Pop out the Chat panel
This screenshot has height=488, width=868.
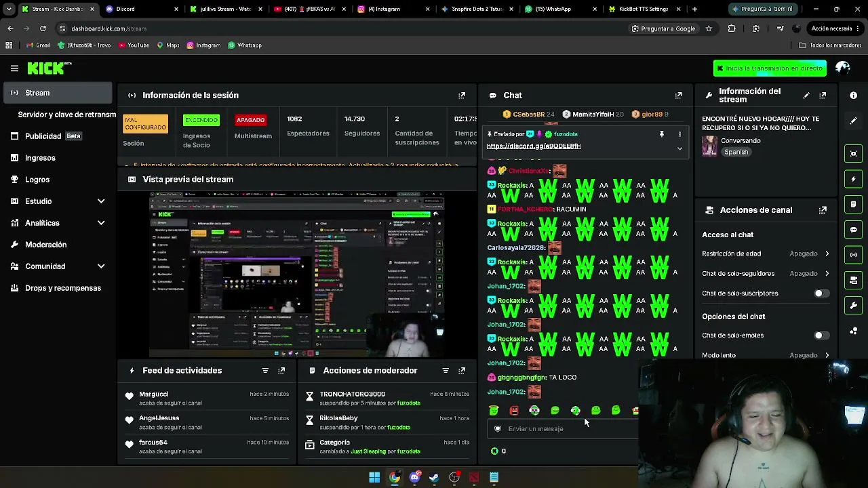[678, 96]
